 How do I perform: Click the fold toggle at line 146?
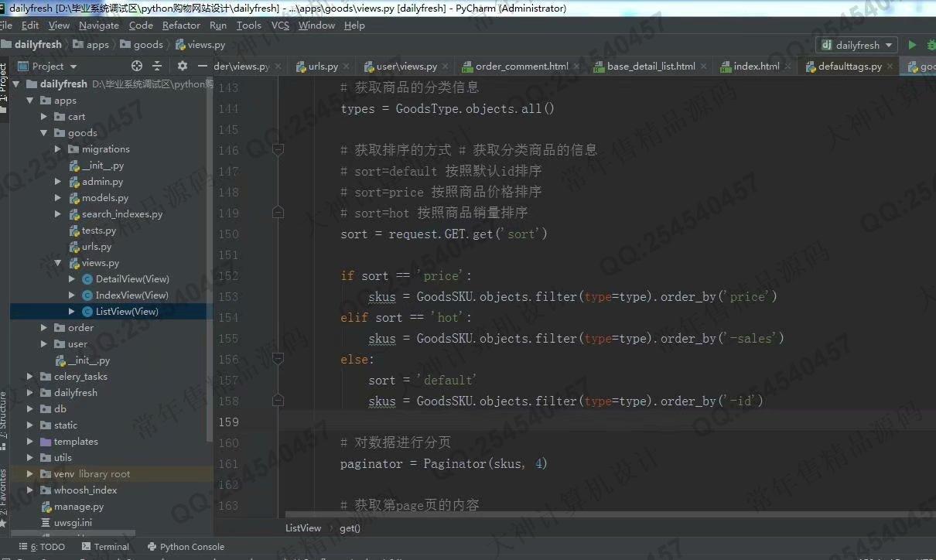coord(278,150)
